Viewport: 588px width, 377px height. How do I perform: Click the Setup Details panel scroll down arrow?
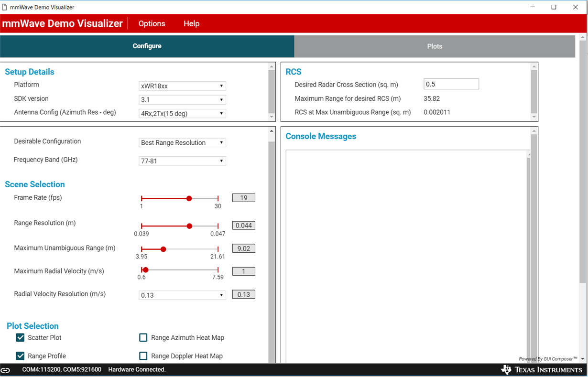pos(272,117)
